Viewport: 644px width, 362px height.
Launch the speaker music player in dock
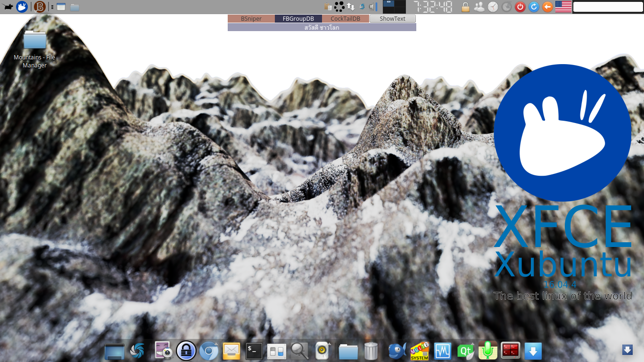coord(322,351)
